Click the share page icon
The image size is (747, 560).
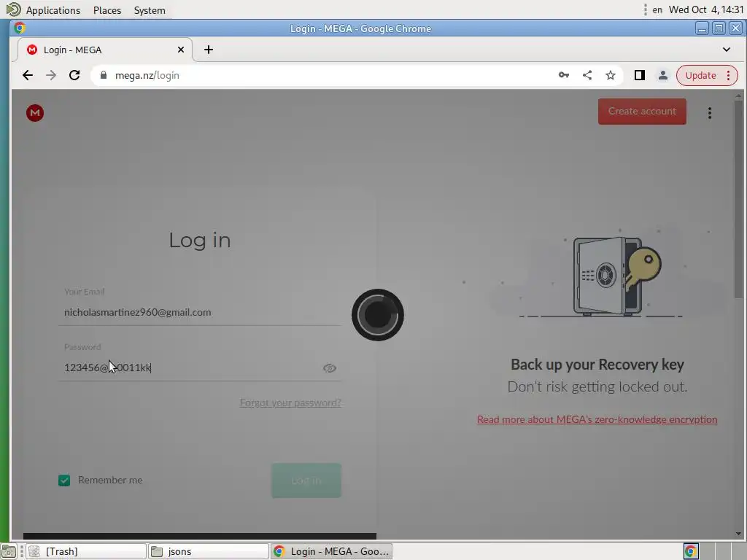(x=587, y=75)
